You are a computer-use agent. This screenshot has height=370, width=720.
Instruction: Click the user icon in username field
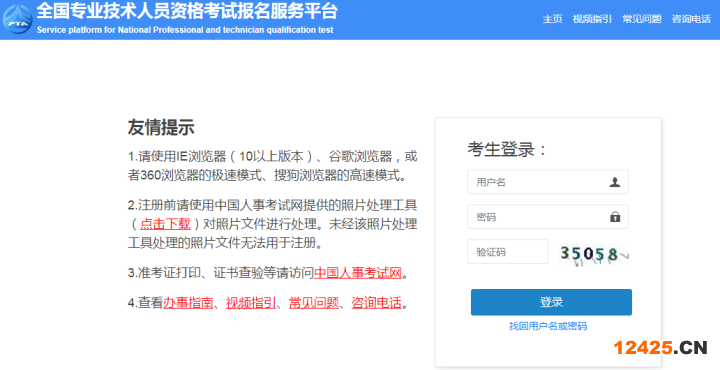tap(615, 182)
